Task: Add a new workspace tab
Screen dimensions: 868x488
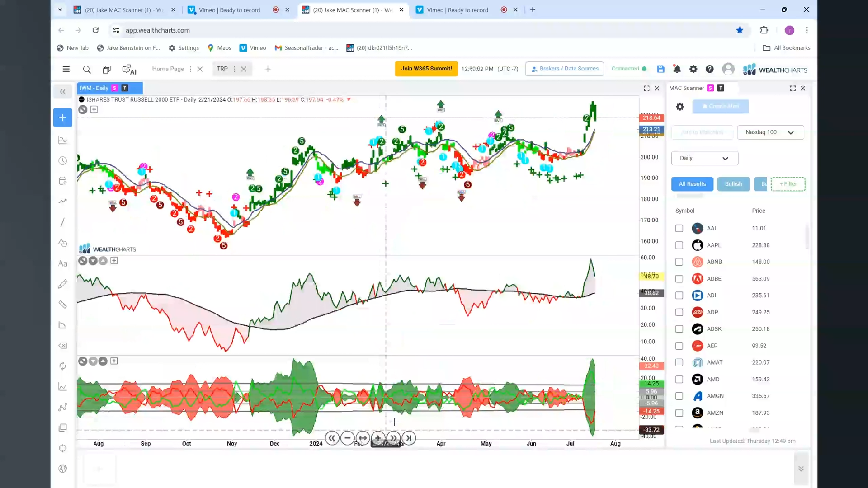Action: (x=268, y=69)
